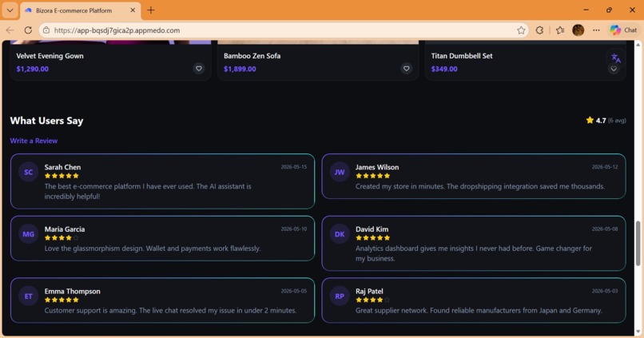
Task: Open the favorites list icon
Action: point(560,30)
